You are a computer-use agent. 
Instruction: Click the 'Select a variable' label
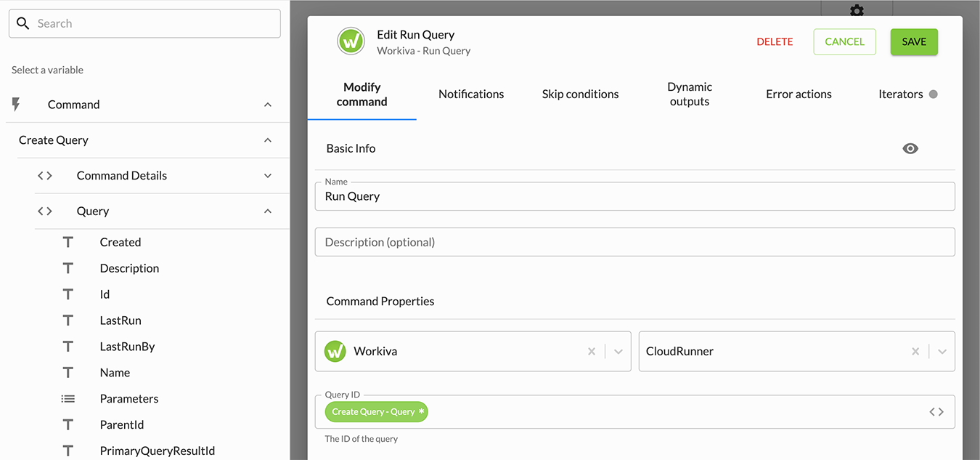[47, 70]
